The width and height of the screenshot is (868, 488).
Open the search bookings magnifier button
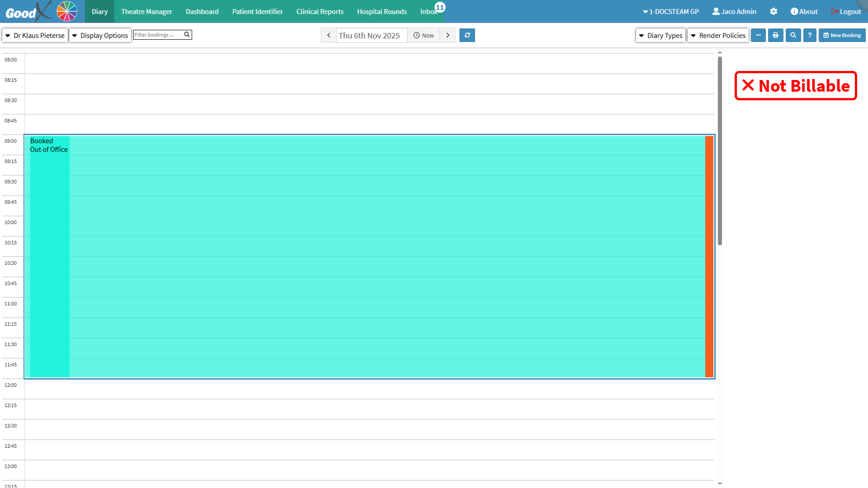(x=793, y=35)
